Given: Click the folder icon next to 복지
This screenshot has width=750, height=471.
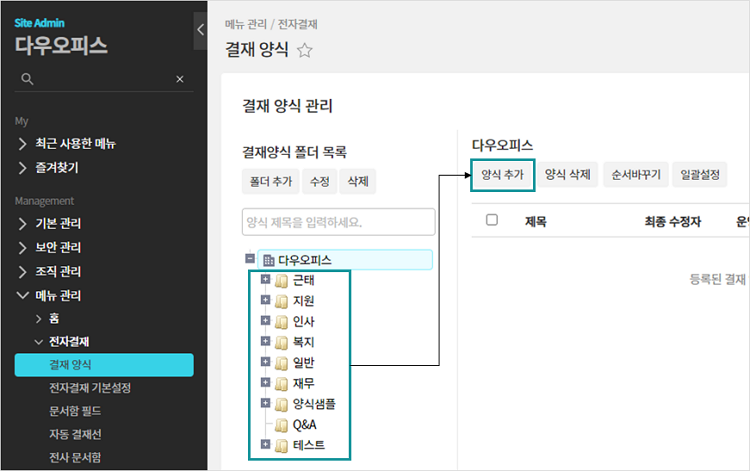Looking at the screenshot, I should click(x=282, y=342).
